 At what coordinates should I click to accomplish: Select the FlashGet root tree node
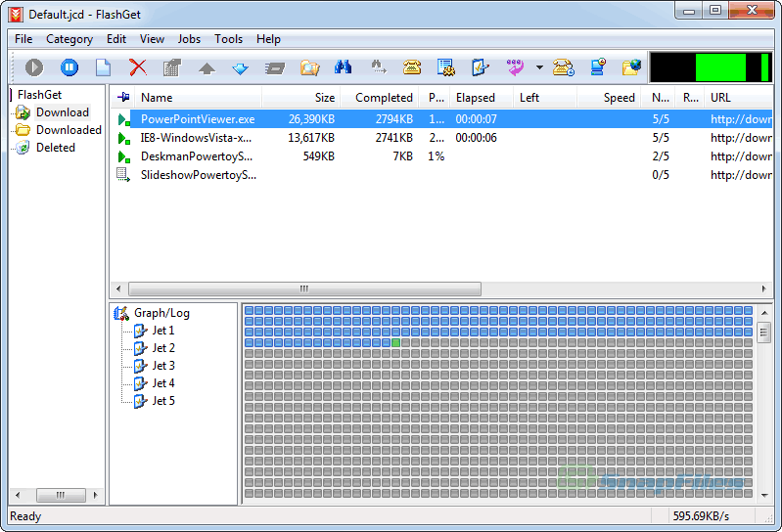click(39, 95)
